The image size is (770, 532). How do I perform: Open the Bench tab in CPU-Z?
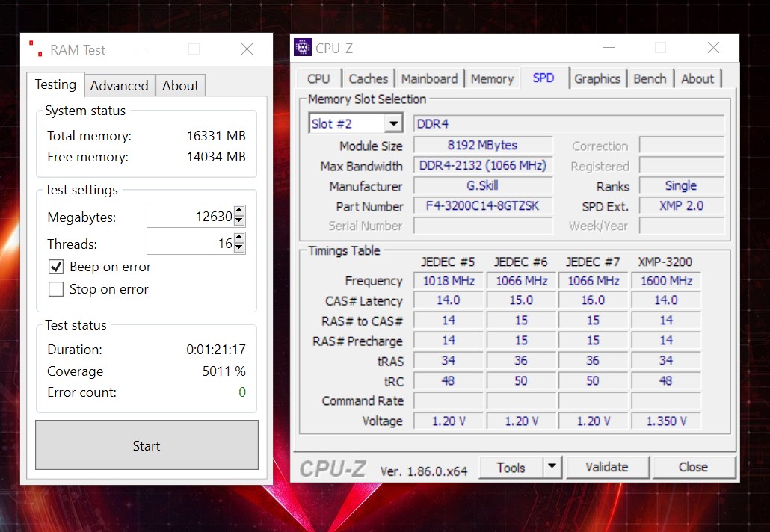pos(650,78)
